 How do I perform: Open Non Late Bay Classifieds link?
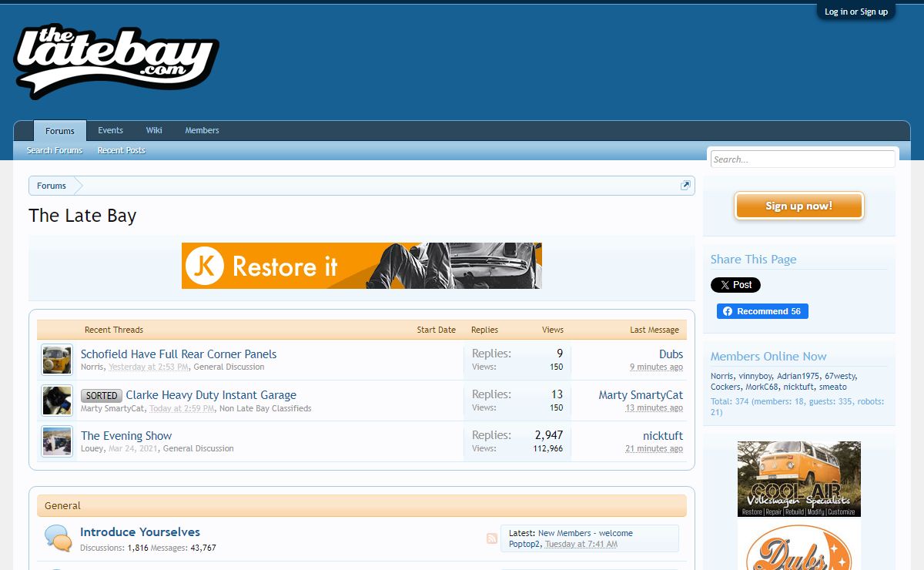[x=266, y=408]
